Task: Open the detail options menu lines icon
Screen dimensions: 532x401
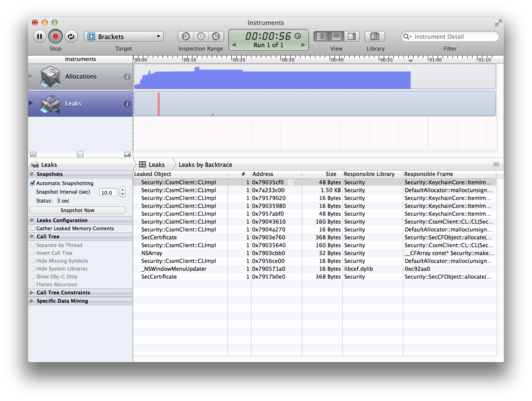Action: click(496, 164)
